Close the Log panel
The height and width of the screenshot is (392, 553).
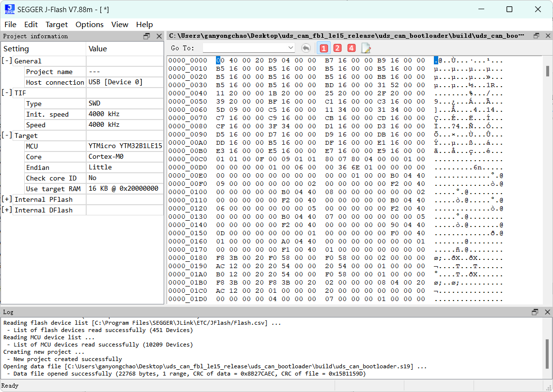547,312
